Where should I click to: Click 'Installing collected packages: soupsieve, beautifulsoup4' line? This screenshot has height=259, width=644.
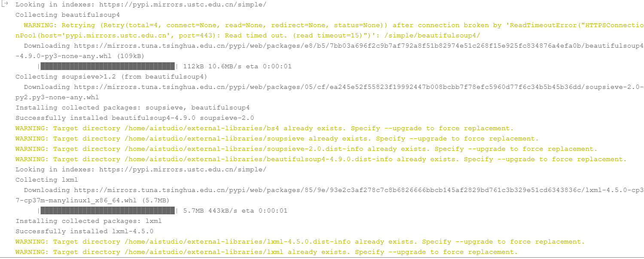click(x=133, y=108)
